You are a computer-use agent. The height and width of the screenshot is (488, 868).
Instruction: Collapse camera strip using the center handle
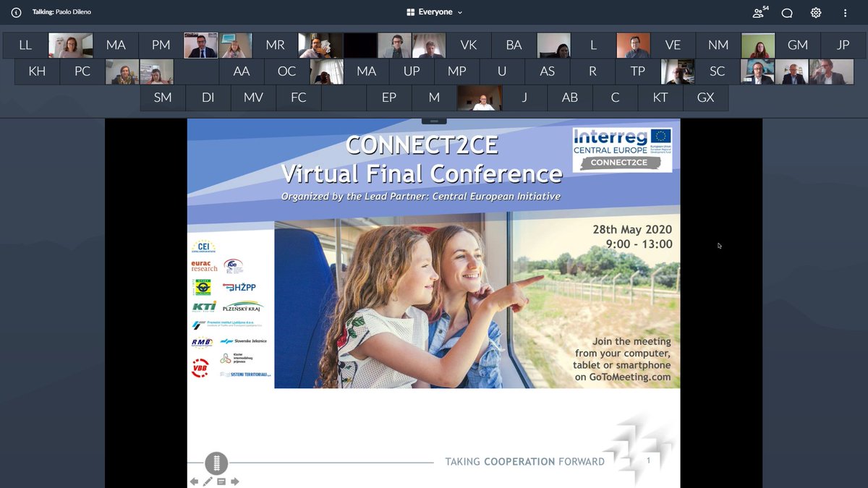(x=434, y=121)
